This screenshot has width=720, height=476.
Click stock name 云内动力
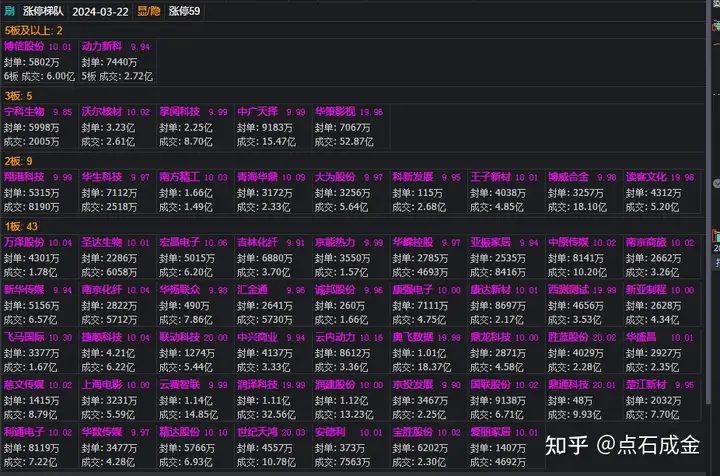pos(335,337)
